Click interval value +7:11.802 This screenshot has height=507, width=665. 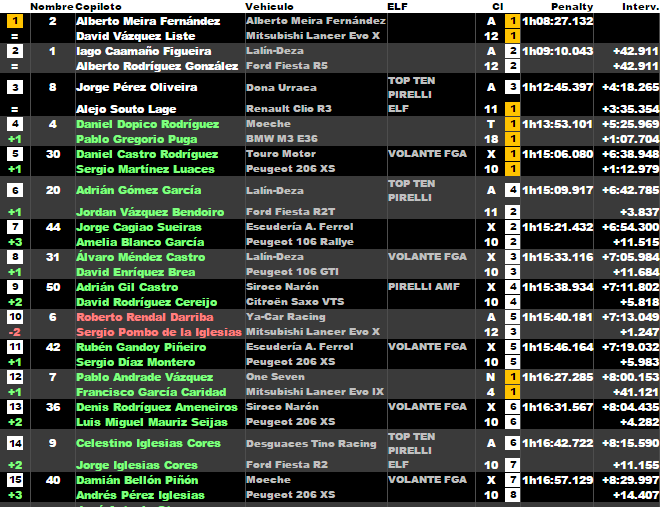(x=631, y=287)
